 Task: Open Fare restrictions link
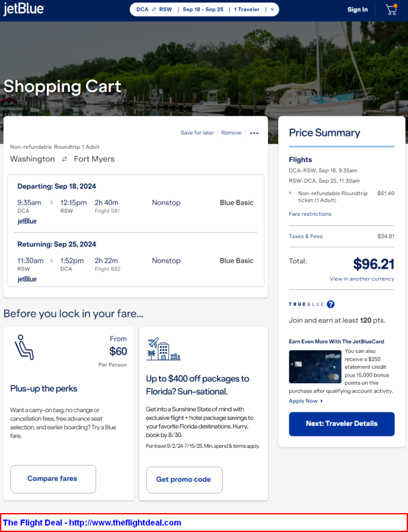click(310, 214)
